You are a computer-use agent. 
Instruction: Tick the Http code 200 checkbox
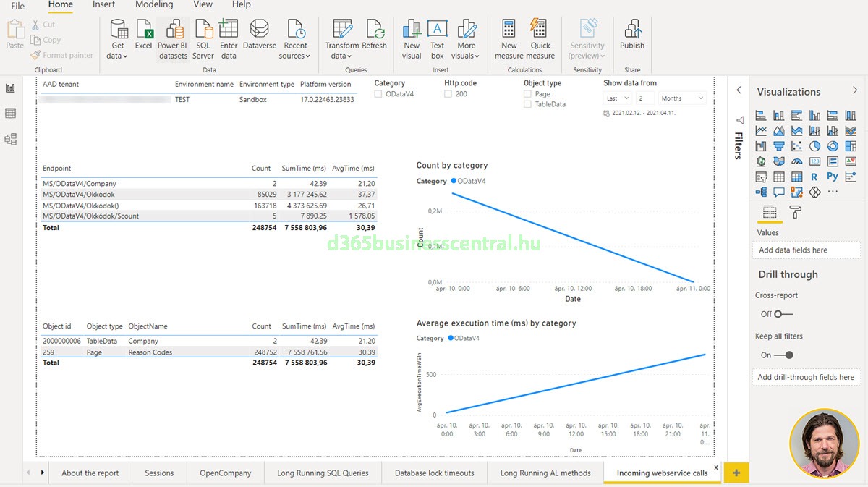tap(448, 94)
